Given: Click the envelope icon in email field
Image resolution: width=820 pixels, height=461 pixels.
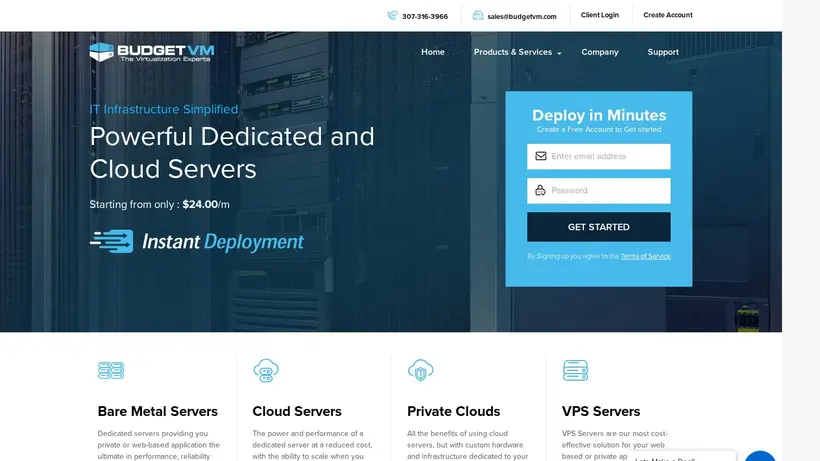Looking at the screenshot, I should point(541,156).
